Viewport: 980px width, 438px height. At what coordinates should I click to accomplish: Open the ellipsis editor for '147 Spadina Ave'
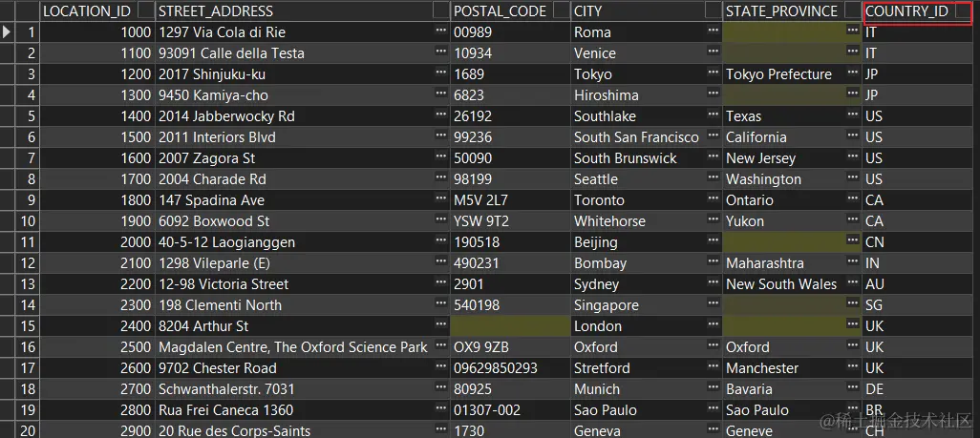tap(441, 198)
